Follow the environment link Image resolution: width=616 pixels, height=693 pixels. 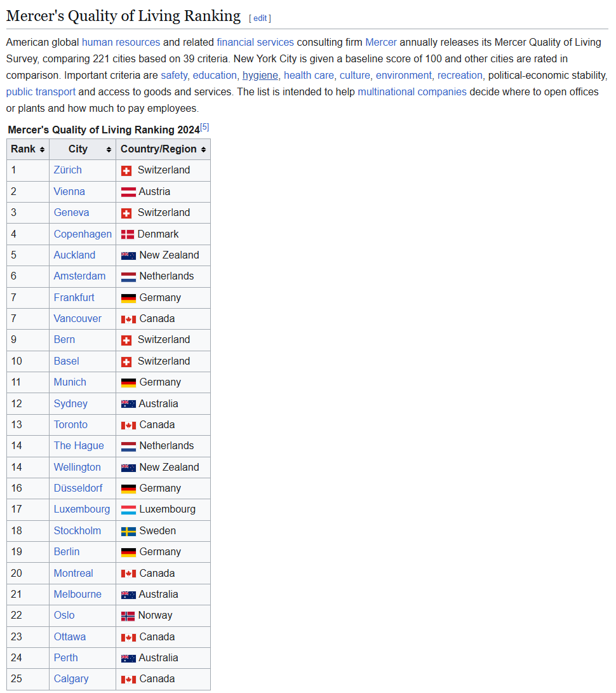[x=404, y=76]
